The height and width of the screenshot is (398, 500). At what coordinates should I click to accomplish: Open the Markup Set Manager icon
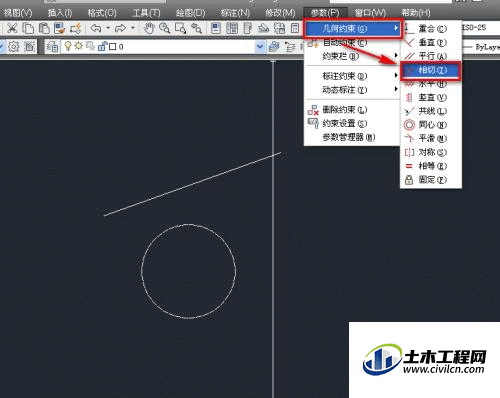[279, 28]
